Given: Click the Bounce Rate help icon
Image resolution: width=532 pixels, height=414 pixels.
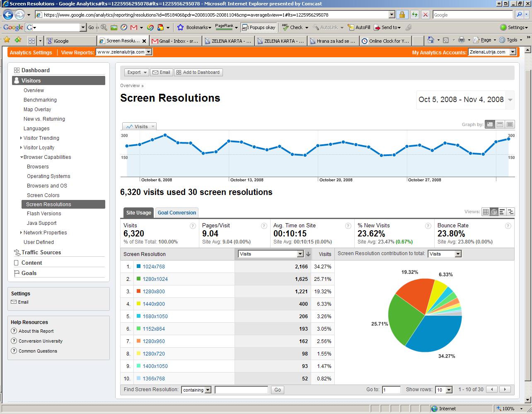Looking at the screenshot, I should click(x=508, y=226).
